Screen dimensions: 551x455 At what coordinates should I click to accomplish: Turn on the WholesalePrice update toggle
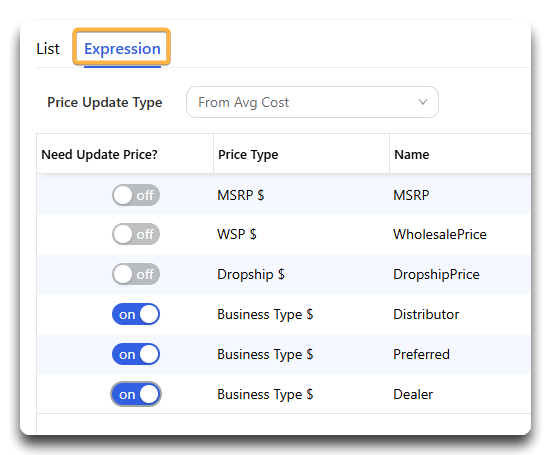136,234
